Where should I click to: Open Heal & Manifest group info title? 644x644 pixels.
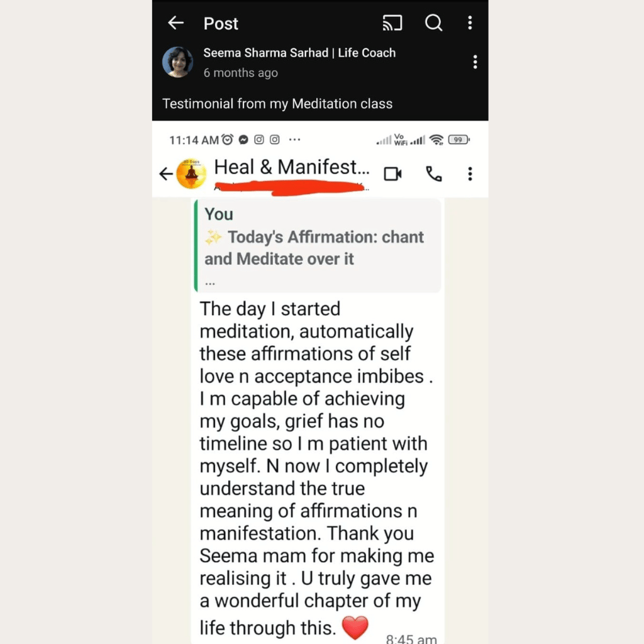coord(292,168)
